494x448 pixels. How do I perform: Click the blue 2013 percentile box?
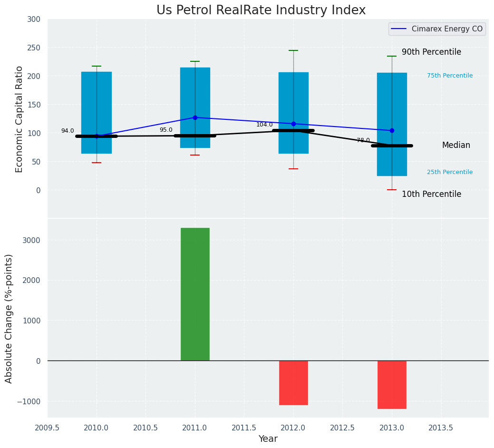pyautogui.click(x=392, y=86)
